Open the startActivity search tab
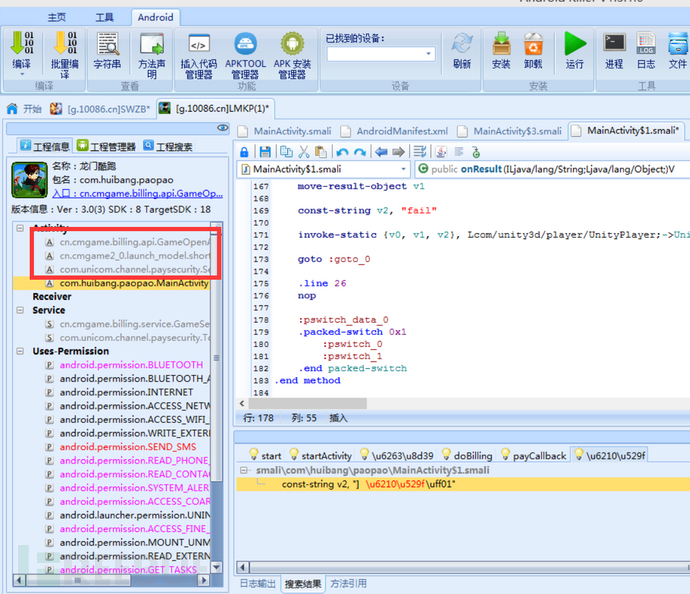 [320, 455]
